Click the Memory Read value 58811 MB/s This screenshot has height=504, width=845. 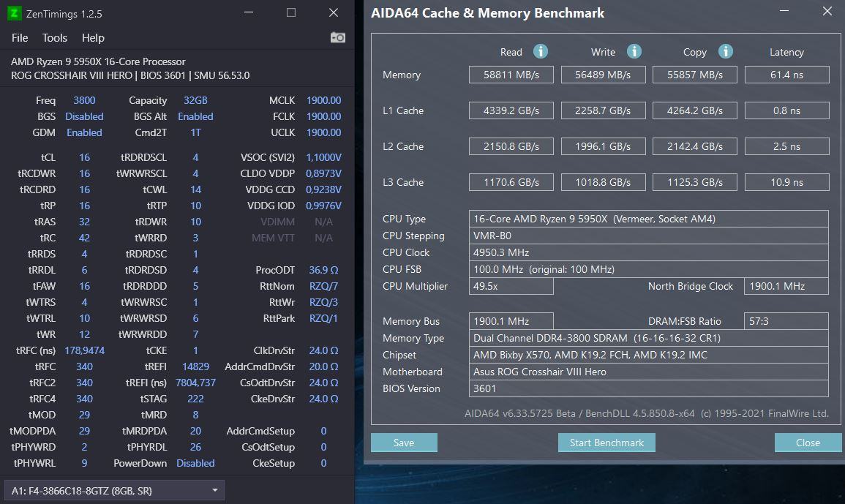coord(511,75)
